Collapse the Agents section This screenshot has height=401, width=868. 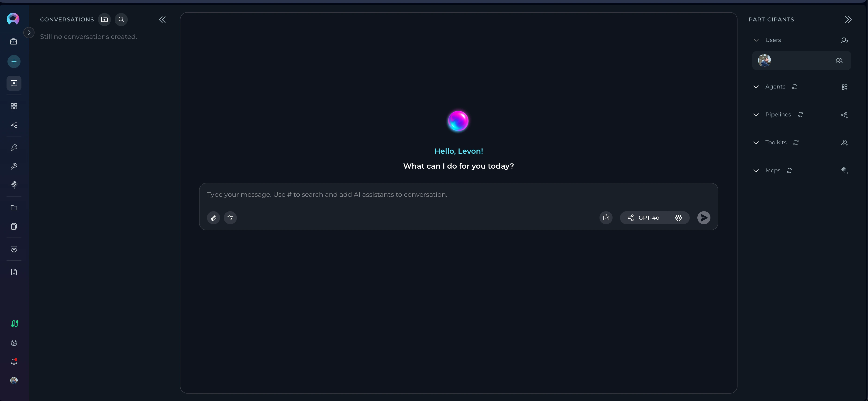pos(756,87)
